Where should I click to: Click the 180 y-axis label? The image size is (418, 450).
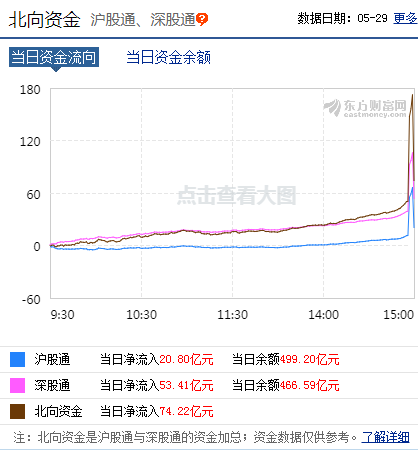click(x=30, y=90)
